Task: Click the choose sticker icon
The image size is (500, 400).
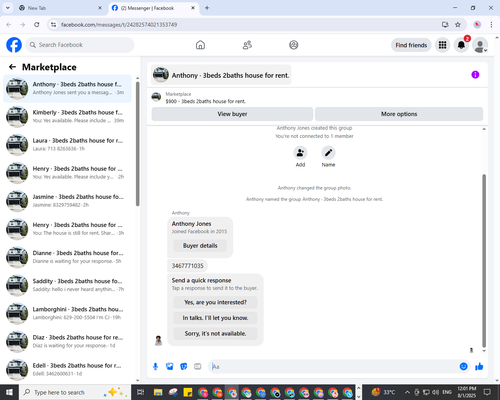Action: [x=184, y=367]
